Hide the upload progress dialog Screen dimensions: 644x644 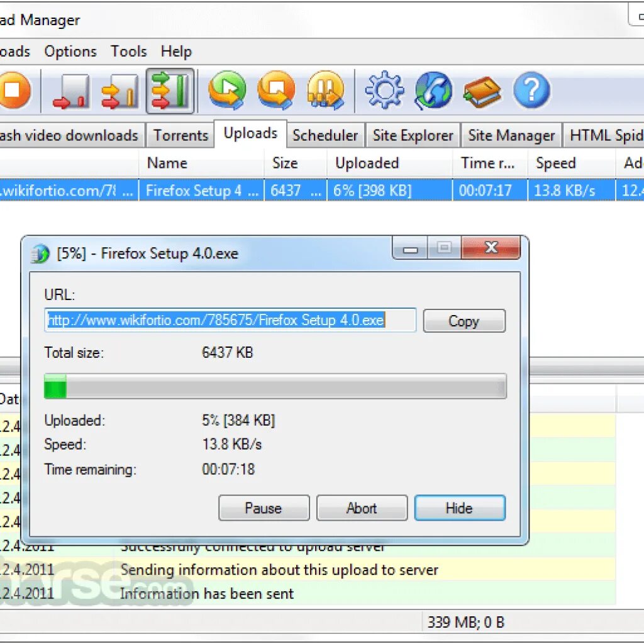[x=460, y=508]
